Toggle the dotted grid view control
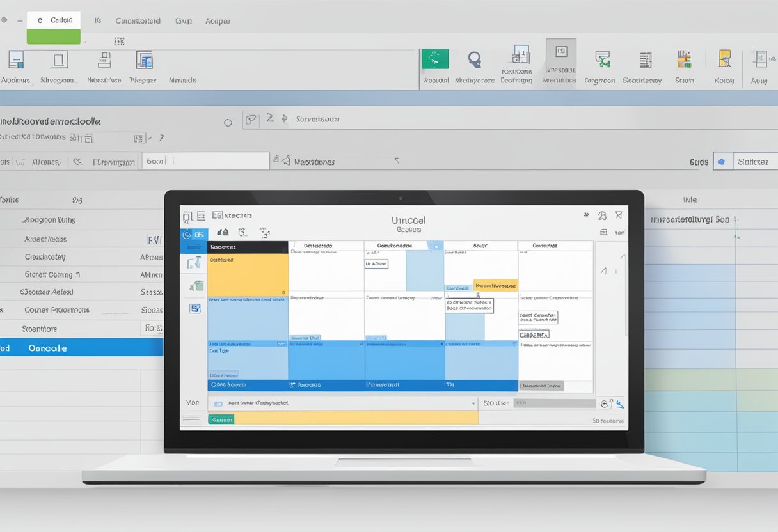Viewport: 778px width, 532px height. pyautogui.click(x=119, y=40)
